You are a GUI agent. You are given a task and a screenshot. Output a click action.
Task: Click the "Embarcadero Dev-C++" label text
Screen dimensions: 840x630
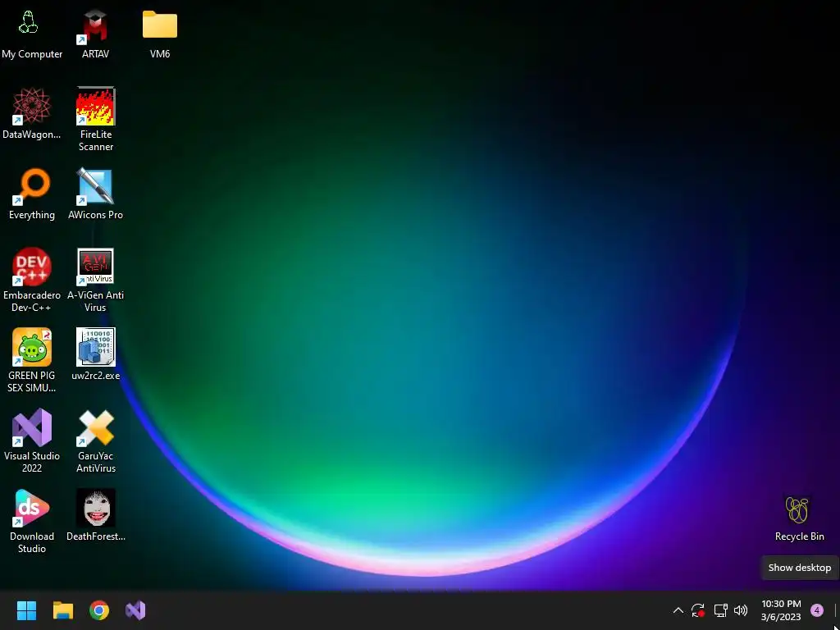pyautogui.click(x=32, y=301)
